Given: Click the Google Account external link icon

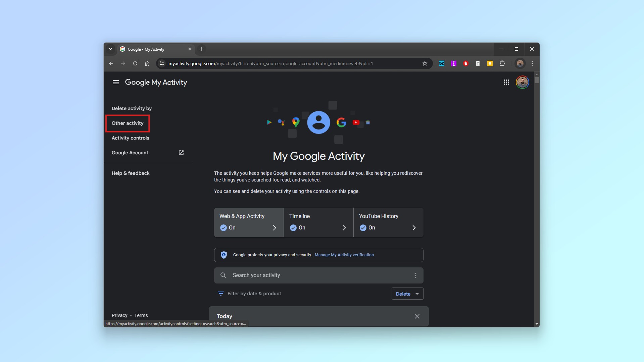Looking at the screenshot, I should tap(181, 153).
